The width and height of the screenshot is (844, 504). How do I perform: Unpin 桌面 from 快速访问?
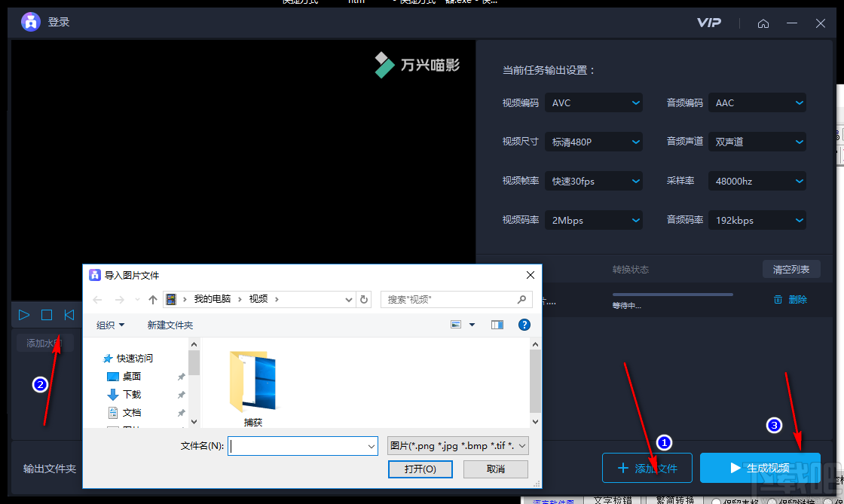point(181,376)
